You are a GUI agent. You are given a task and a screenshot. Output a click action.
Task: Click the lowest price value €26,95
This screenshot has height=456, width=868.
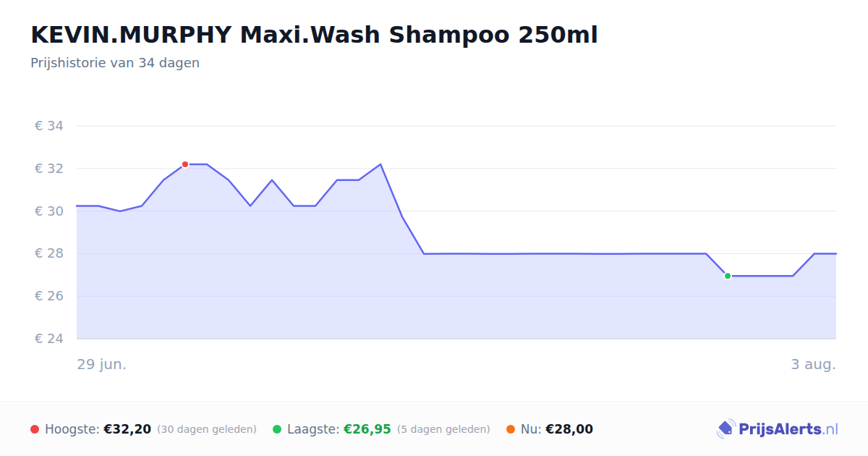coord(367,429)
